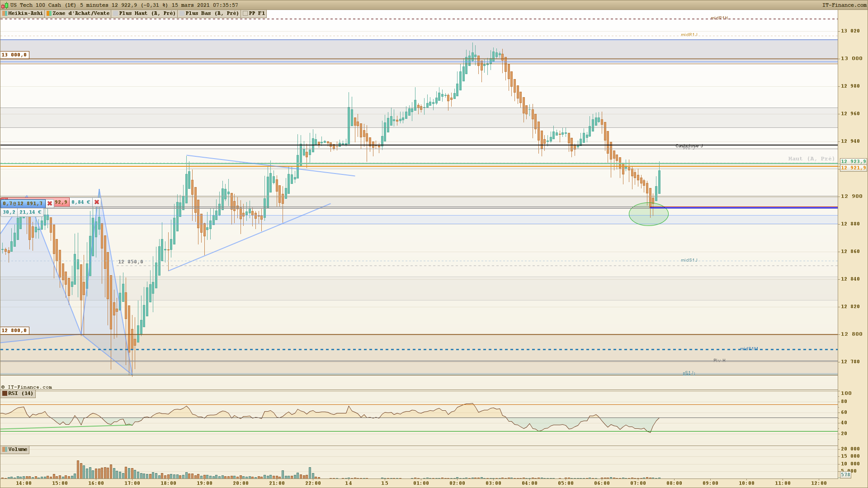
Task: Open the Heikin-Ashi indicator label
Action: pyautogui.click(x=25, y=14)
